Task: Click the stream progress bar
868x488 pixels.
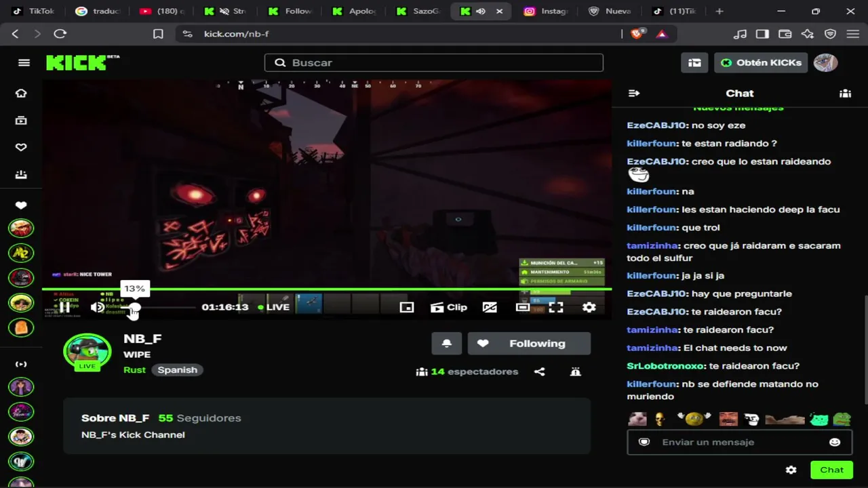Action: pos(327,289)
